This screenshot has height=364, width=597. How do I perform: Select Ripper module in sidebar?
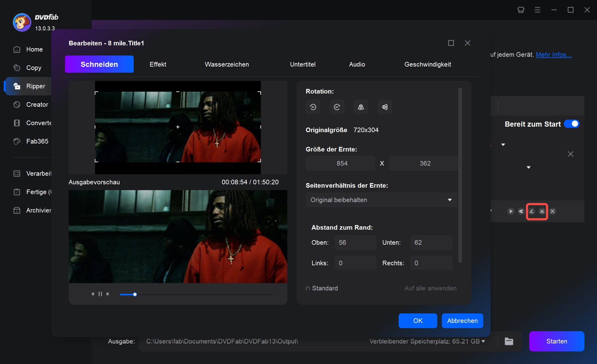coord(28,86)
